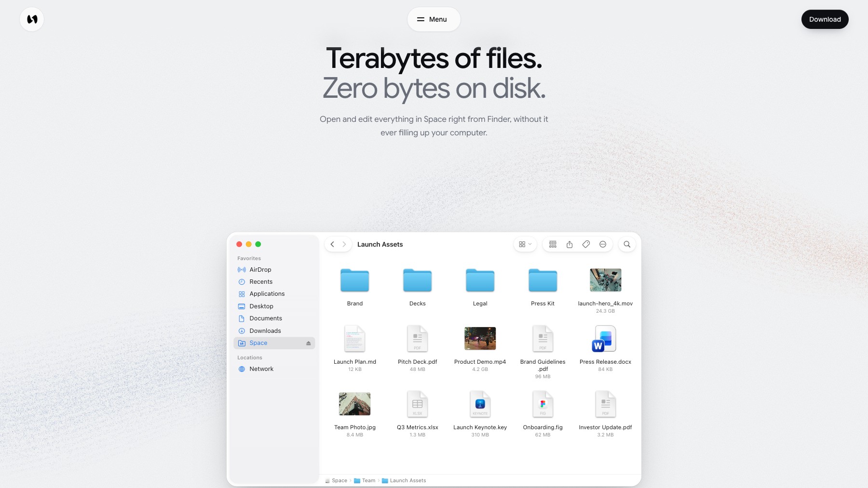The image size is (868, 488).
Task: Select AirDrop in the sidebar
Action: 274,270
